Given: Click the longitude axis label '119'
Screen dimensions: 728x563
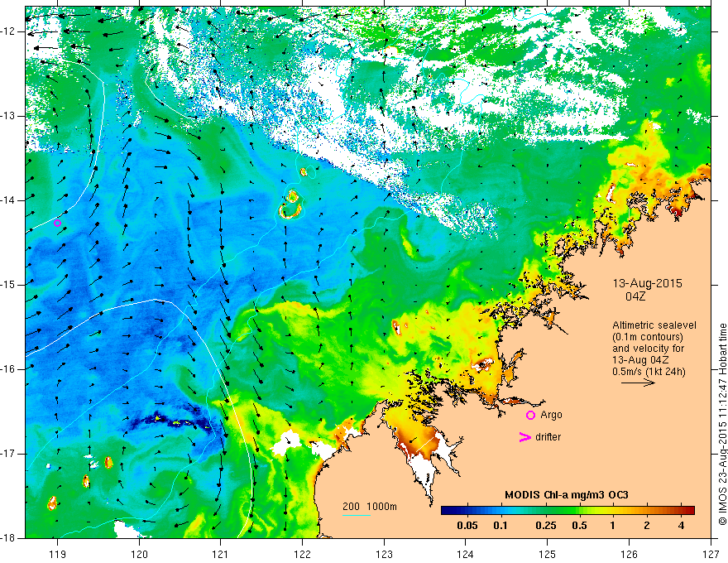Looking at the screenshot, I should 58,554.
